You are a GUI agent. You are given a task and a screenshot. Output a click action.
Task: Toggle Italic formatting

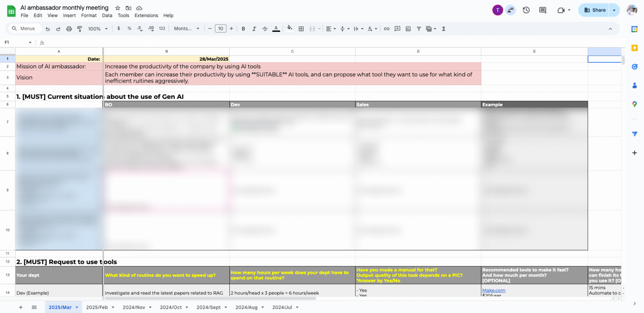(x=254, y=29)
